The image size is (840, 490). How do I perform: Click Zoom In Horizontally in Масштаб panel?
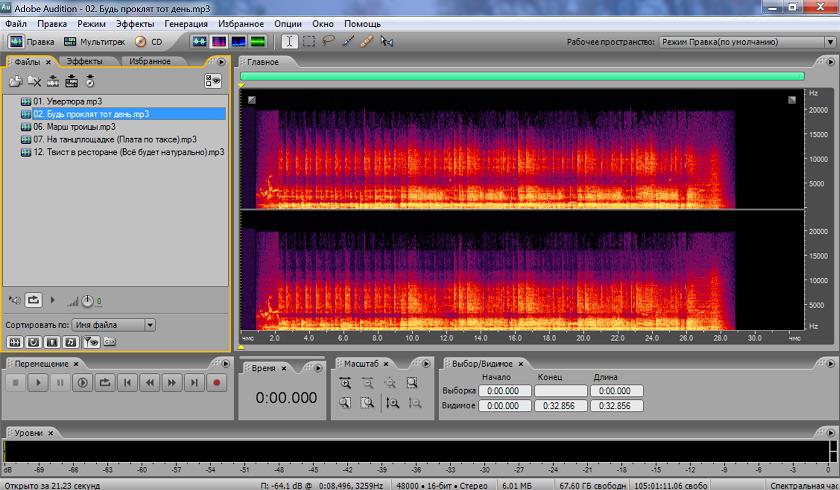tap(346, 383)
